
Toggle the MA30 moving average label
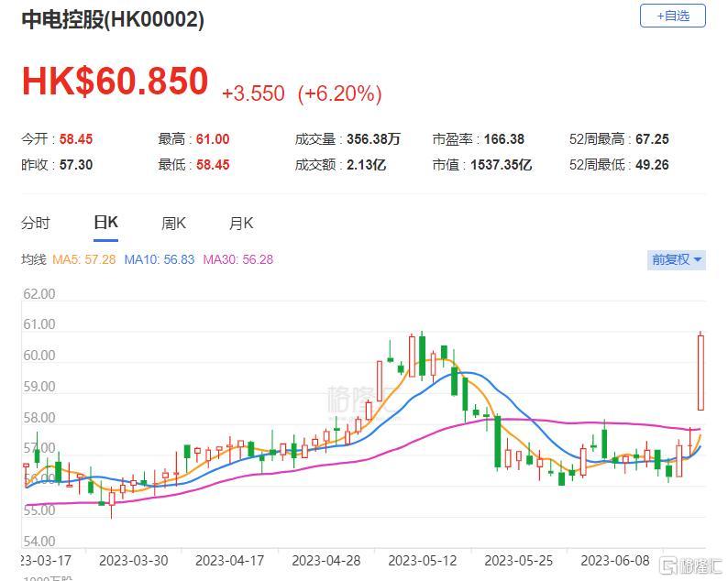tap(237, 259)
